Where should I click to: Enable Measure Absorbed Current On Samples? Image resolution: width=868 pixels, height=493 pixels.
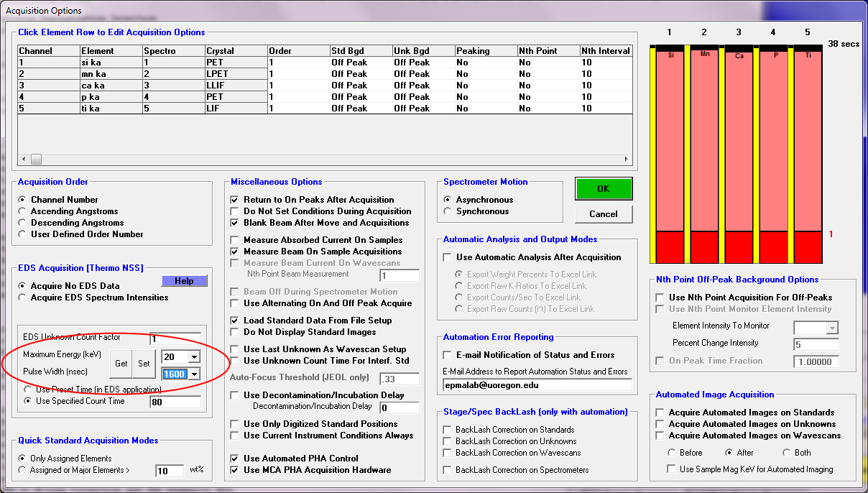tap(234, 240)
